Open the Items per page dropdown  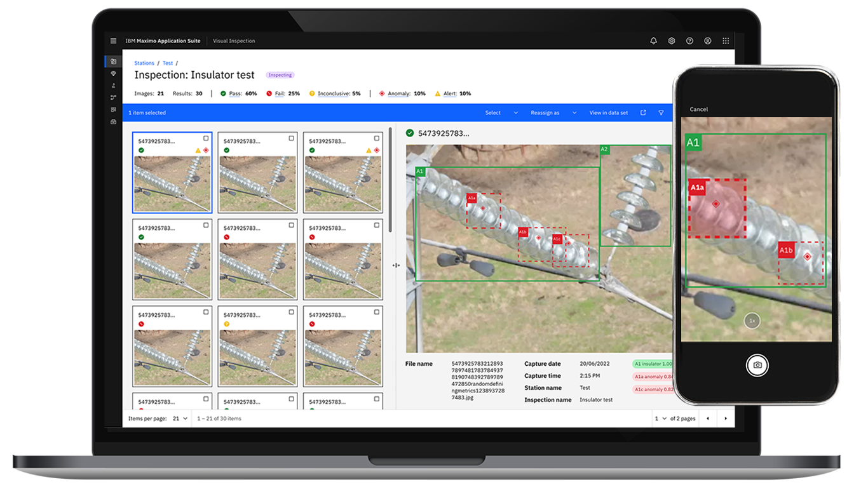coord(181,419)
